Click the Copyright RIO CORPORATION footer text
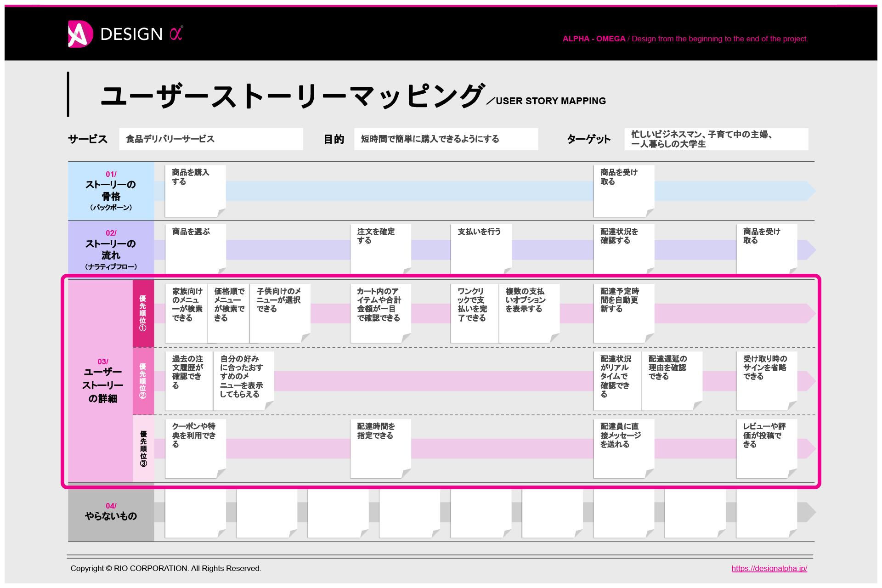The image size is (882, 588). click(166, 568)
